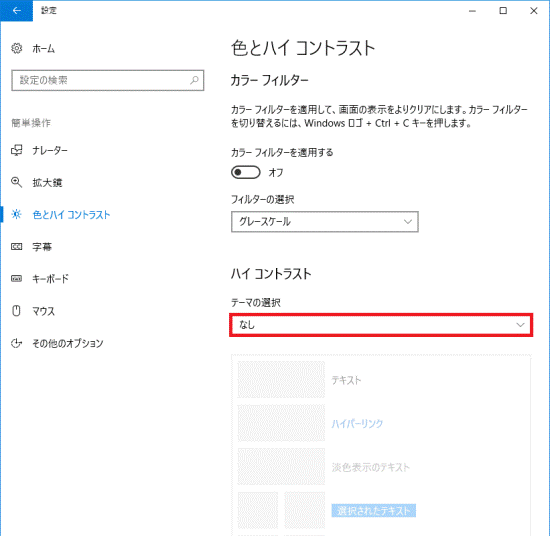Open the ナレーター page
Screen dimensions: 550x536
(x=50, y=150)
